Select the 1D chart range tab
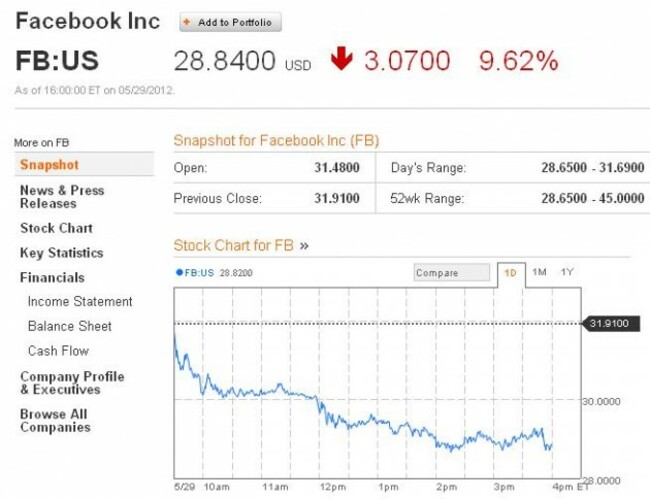The height and width of the screenshot is (499, 650). click(x=510, y=273)
